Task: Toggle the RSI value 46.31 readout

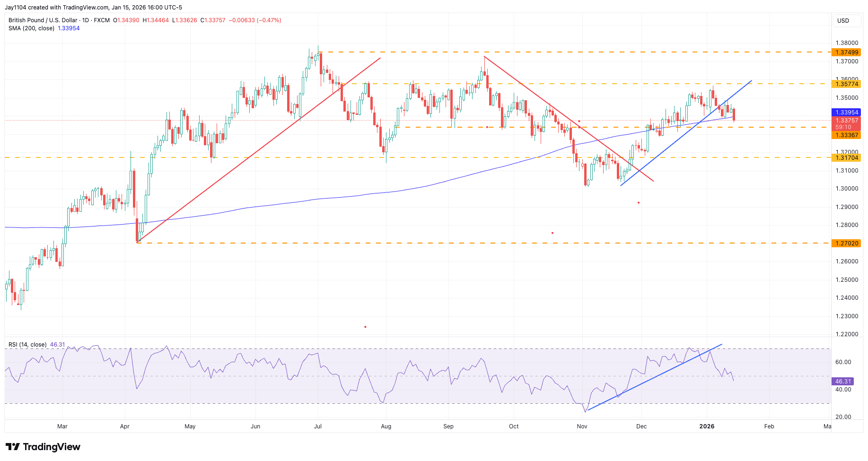Action: (x=57, y=345)
